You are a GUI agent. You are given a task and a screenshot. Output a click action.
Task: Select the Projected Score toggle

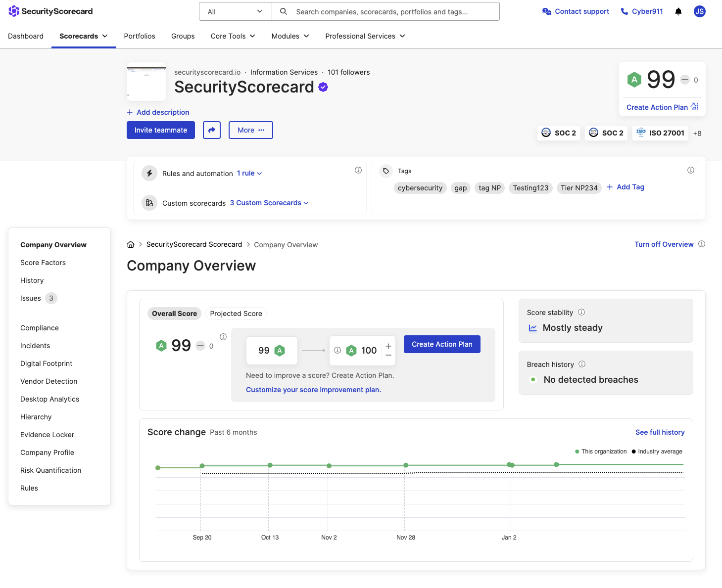click(236, 314)
